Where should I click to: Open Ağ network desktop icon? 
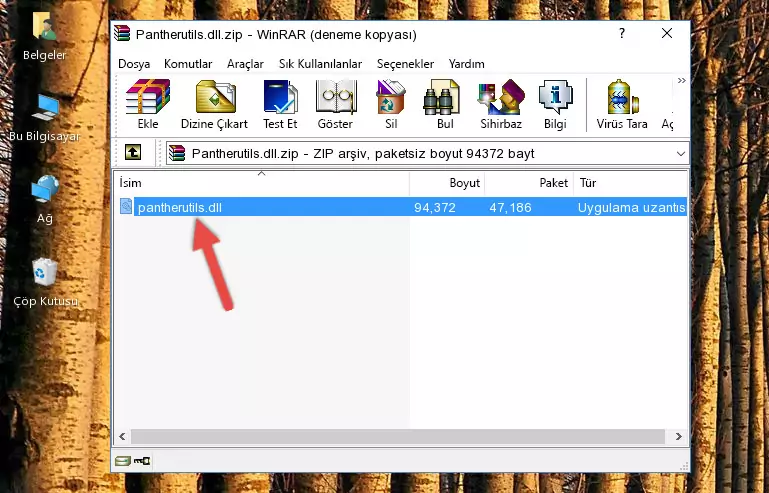(x=44, y=200)
